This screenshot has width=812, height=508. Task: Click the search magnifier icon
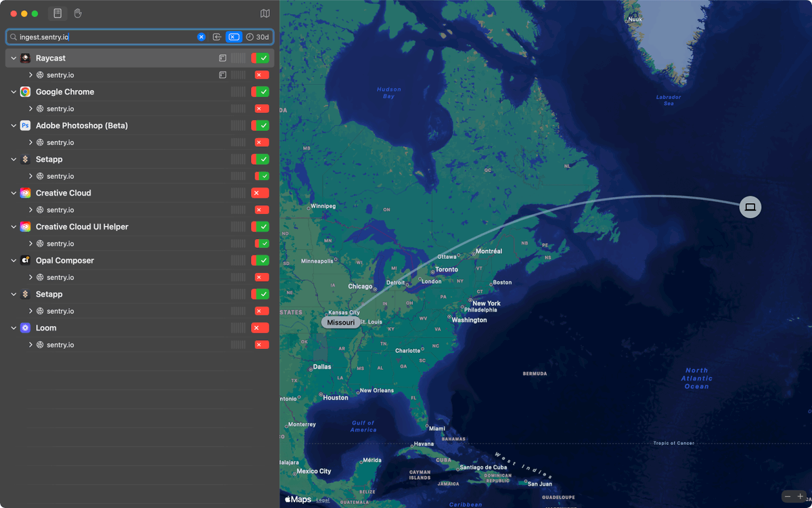(14, 37)
